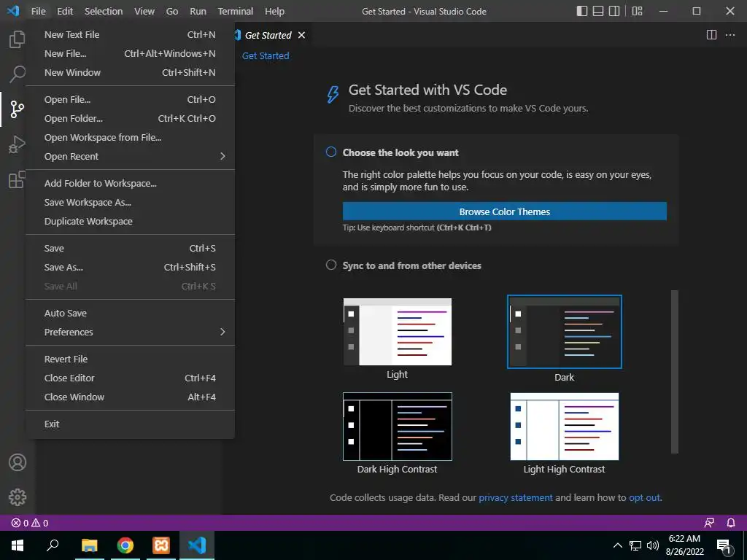Choose Close Editor menu entry
Screen dimensions: 747x560
130,378
